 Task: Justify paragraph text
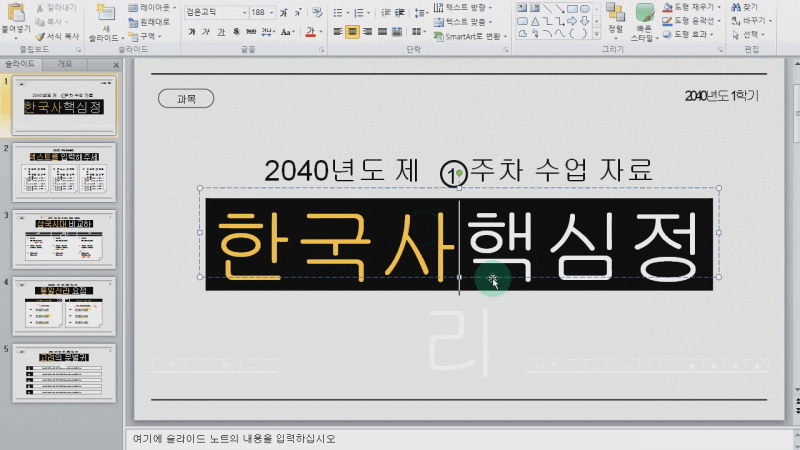click(x=382, y=32)
